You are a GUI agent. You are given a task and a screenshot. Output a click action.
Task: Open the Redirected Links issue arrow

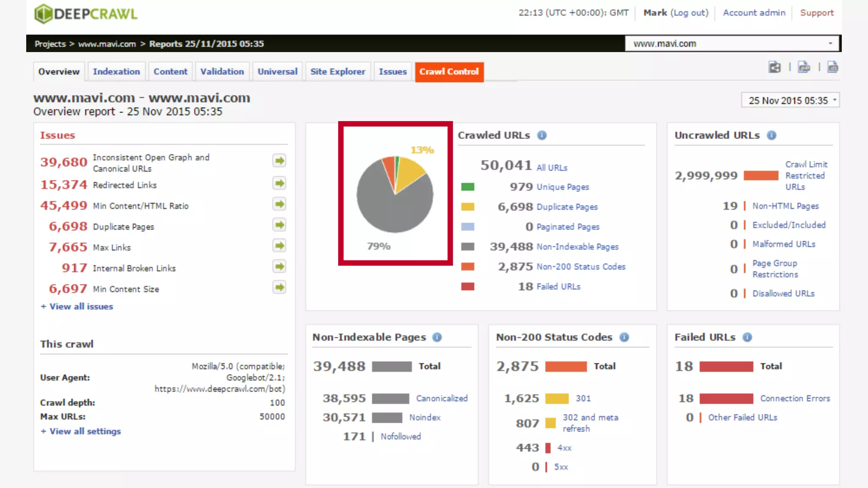279,183
